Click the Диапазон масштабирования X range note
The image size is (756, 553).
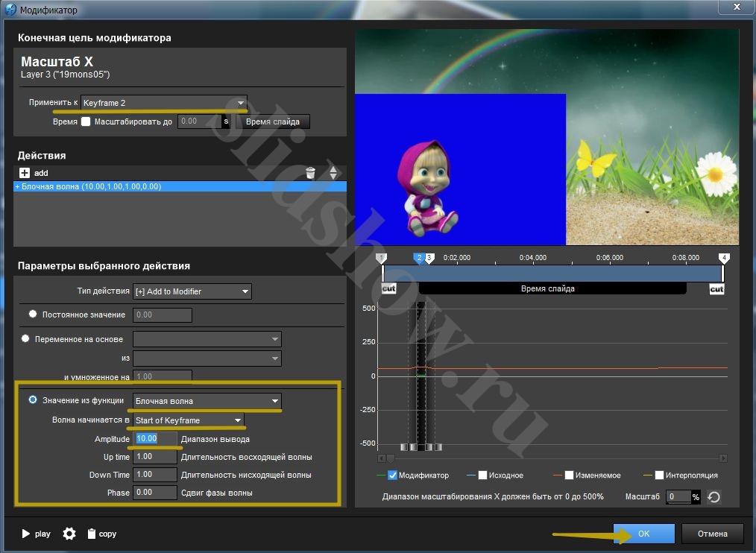click(x=493, y=496)
